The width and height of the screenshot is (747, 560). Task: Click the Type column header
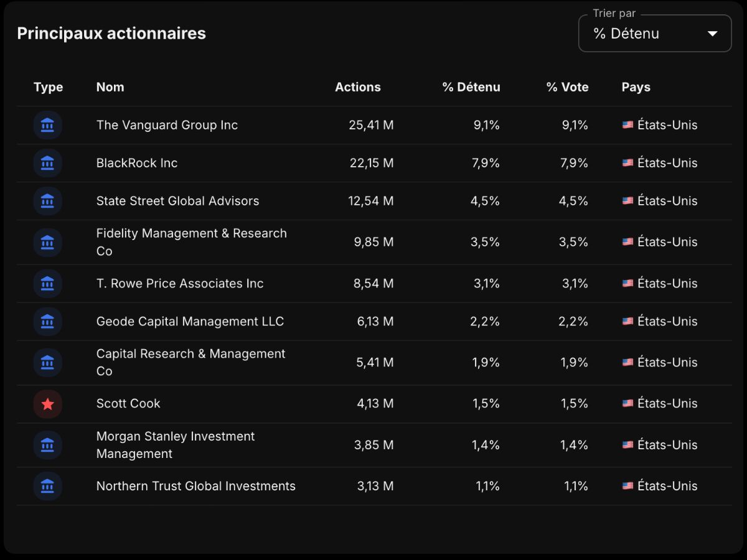[48, 88]
